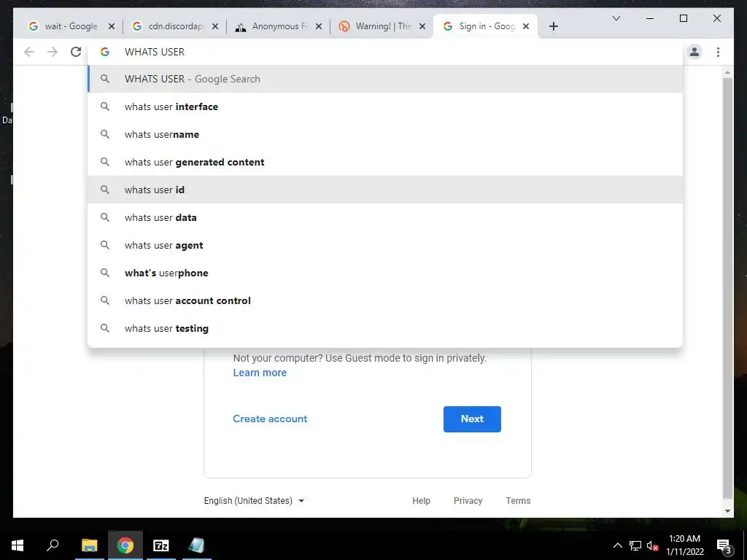The width and height of the screenshot is (747, 560).
Task: Open the Privacy link in the footer
Action: click(x=468, y=500)
